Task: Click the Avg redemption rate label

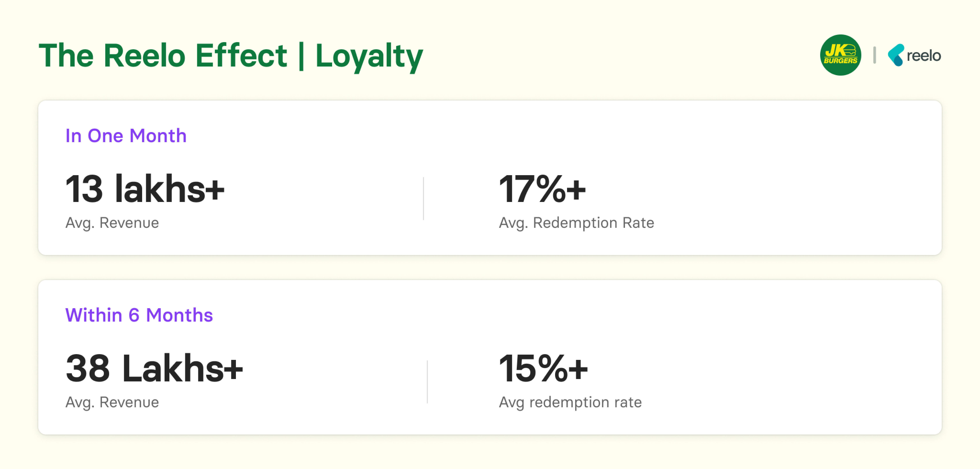Action: (x=570, y=402)
